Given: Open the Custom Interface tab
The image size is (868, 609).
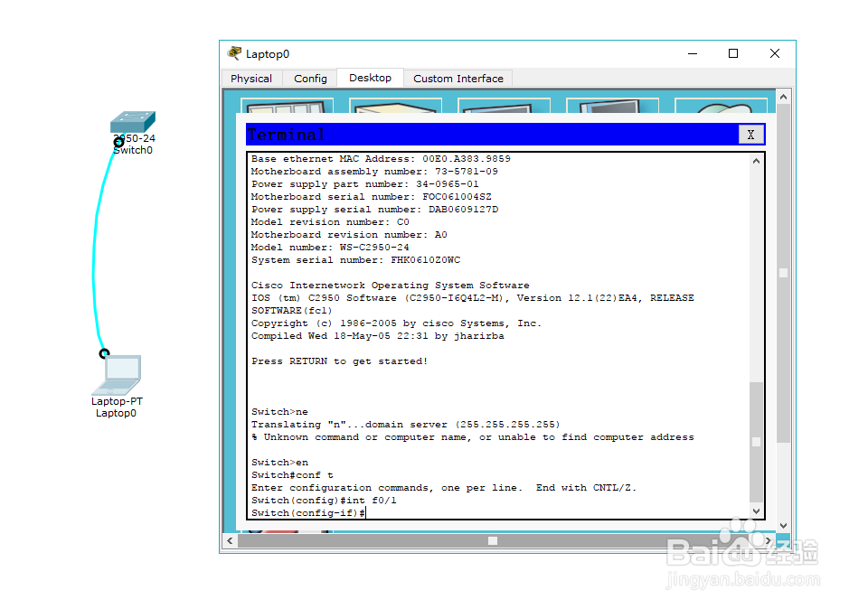Looking at the screenshot, I should click(x=458, y=79).
